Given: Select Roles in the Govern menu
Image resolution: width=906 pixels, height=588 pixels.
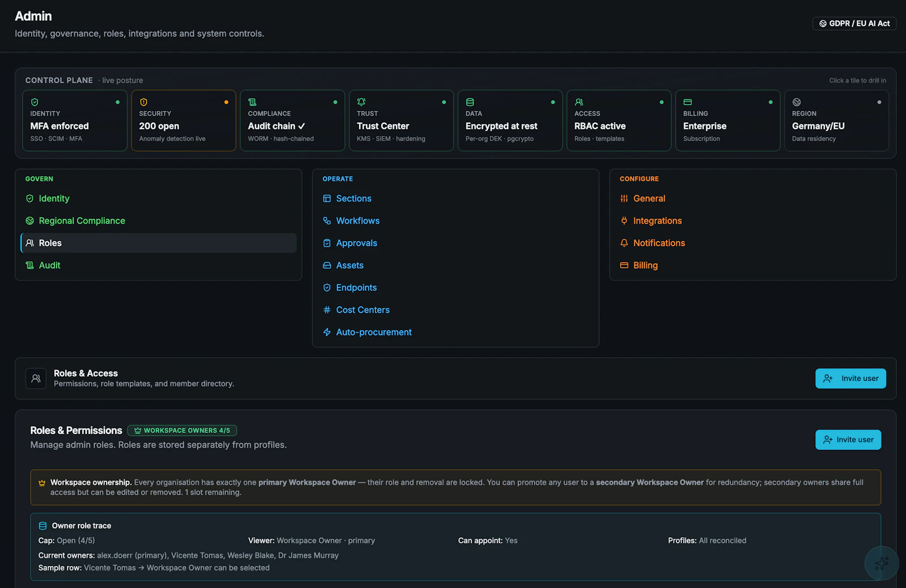Looking at the screenshot, I should point(159,243).
